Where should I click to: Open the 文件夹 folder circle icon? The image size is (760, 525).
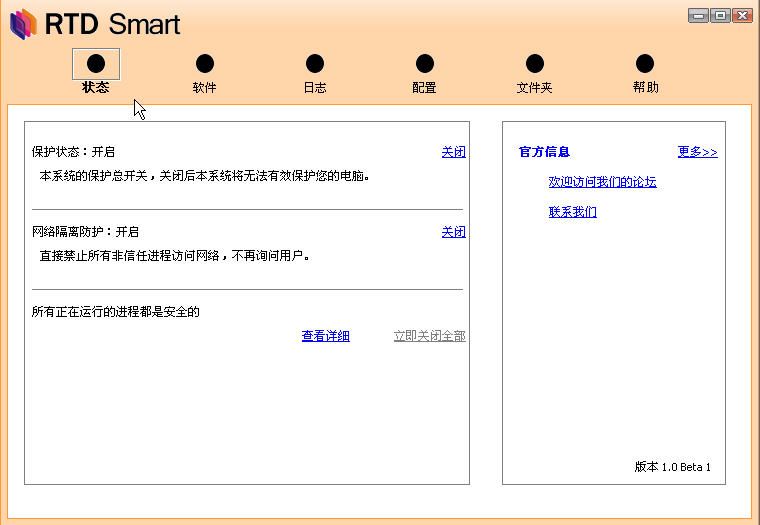(535, 64)
